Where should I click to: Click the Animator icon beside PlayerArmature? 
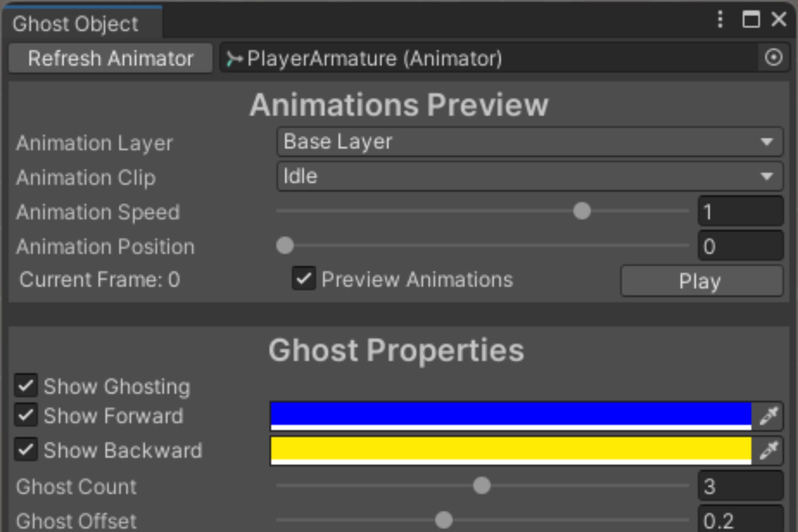click(x=233, y=57)
